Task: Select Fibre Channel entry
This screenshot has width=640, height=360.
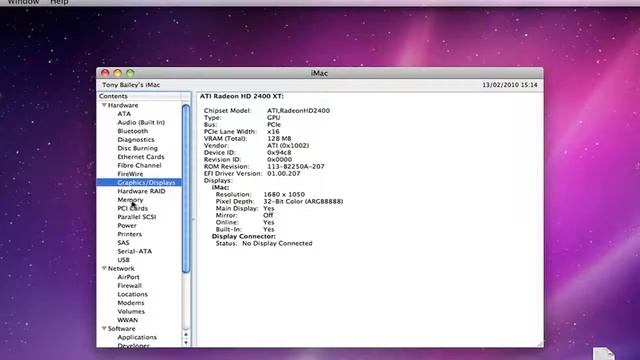Action: click(x=139, y=165)
